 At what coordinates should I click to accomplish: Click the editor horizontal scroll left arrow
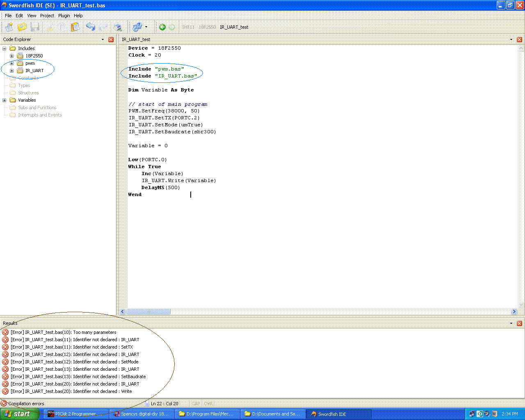[122, 312]
